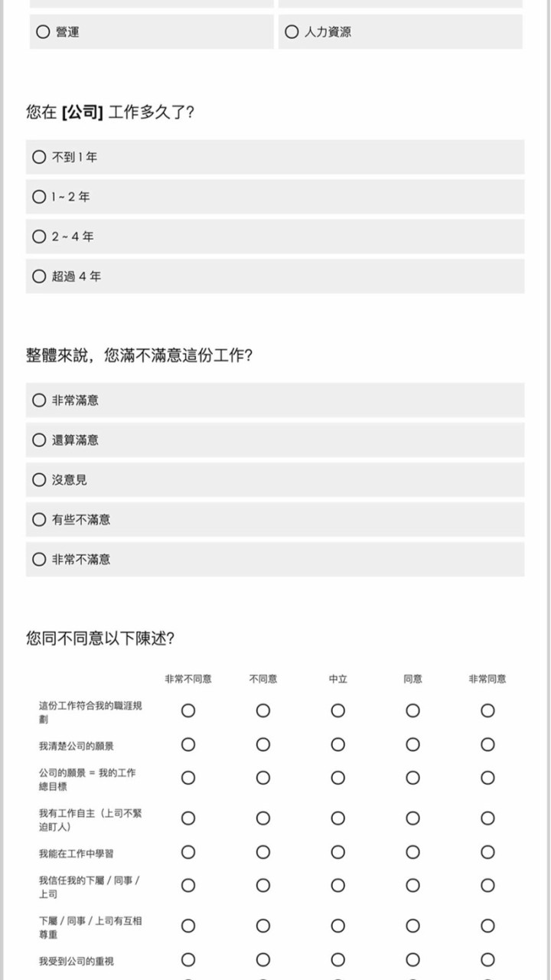
Task: Mark 同意 for 我信任我的下屬 / 同事 / 上司
Action: (412, 886)
